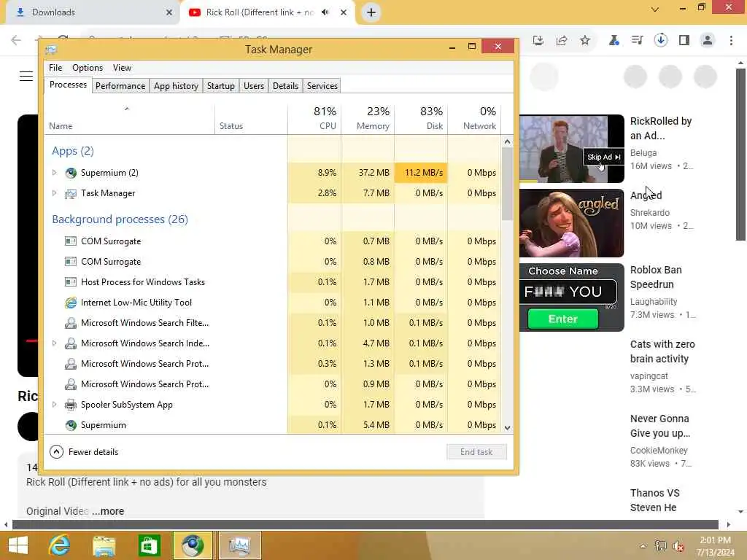
Task: Sort processes by Disk column header
Action: [x=421, y=117]
